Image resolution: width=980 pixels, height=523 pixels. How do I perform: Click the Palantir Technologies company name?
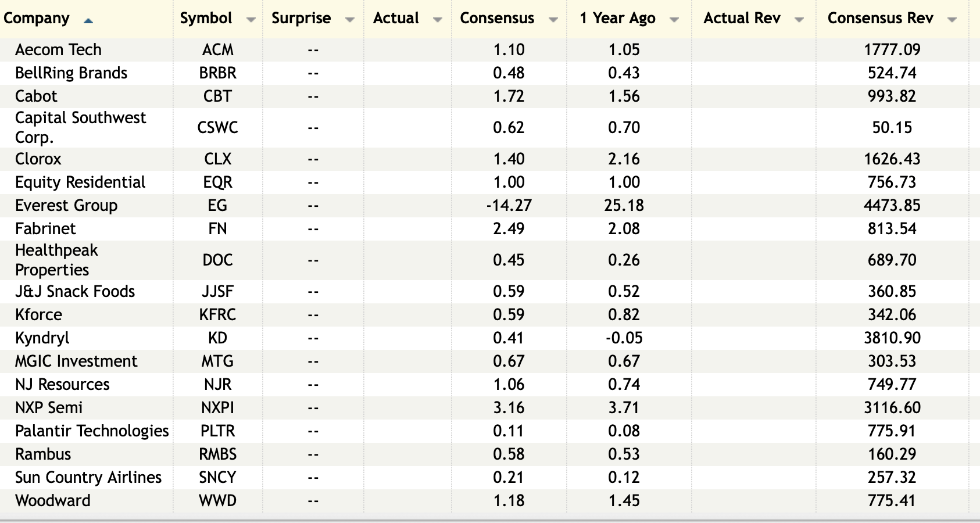[x=92, y=431]
